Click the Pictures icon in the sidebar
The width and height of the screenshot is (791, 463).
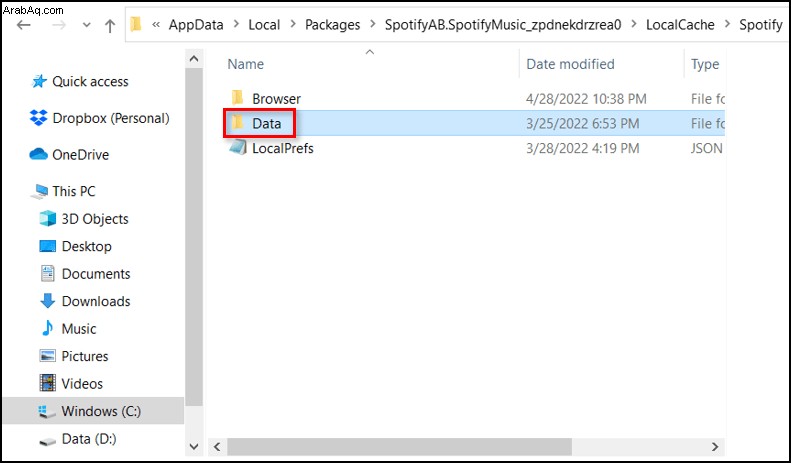(x=48, y=356)
